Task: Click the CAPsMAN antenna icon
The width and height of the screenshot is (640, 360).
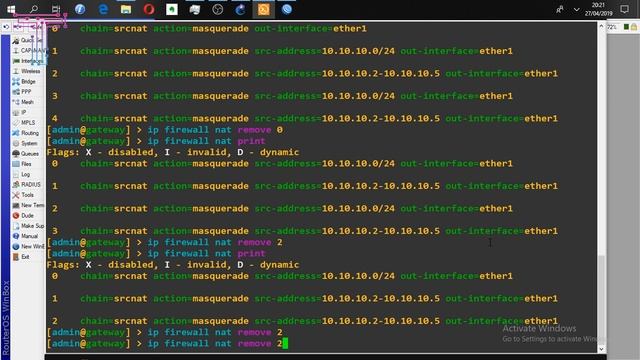Action: (16, 51)
